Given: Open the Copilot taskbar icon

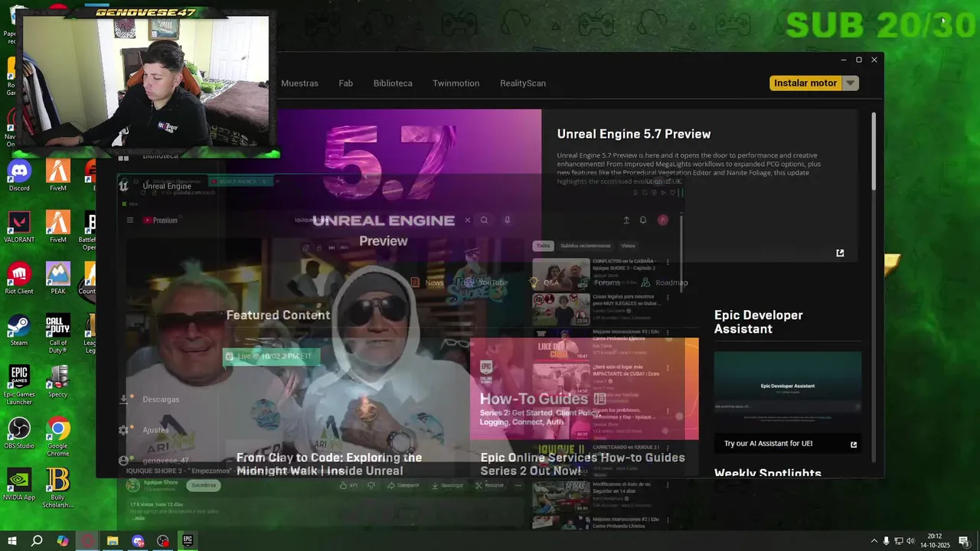Looking at the screenshot, I should click(63, 540).
